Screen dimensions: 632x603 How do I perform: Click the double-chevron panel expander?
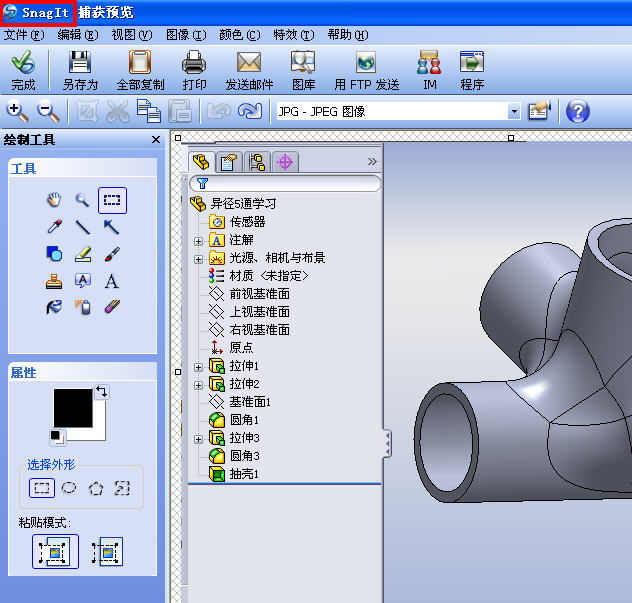point(372,162)
